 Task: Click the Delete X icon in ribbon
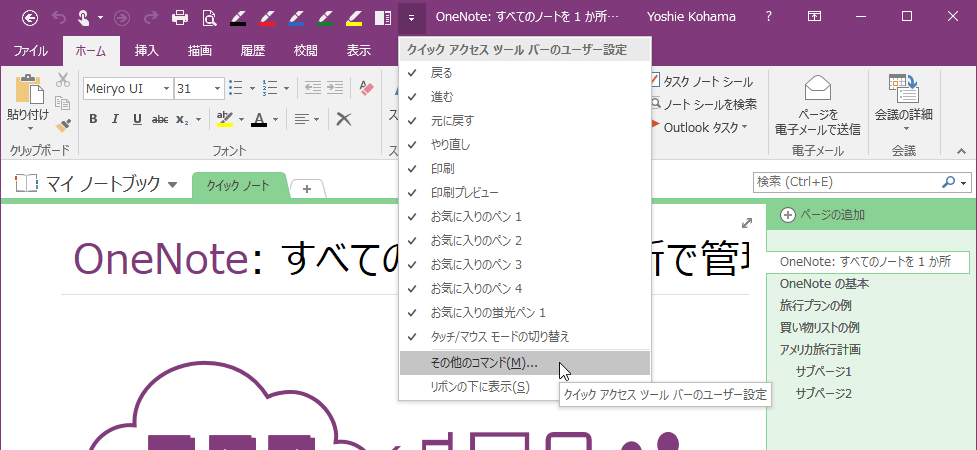coord(343,119)
